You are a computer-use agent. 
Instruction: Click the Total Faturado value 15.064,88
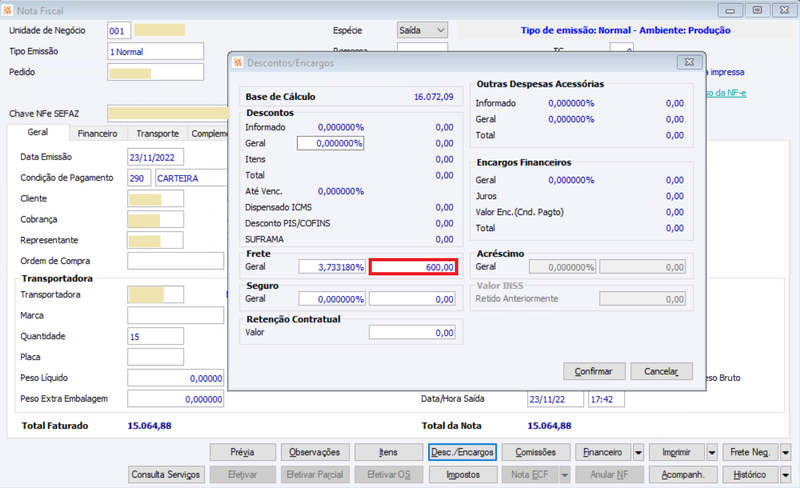[x=149, y=426]
